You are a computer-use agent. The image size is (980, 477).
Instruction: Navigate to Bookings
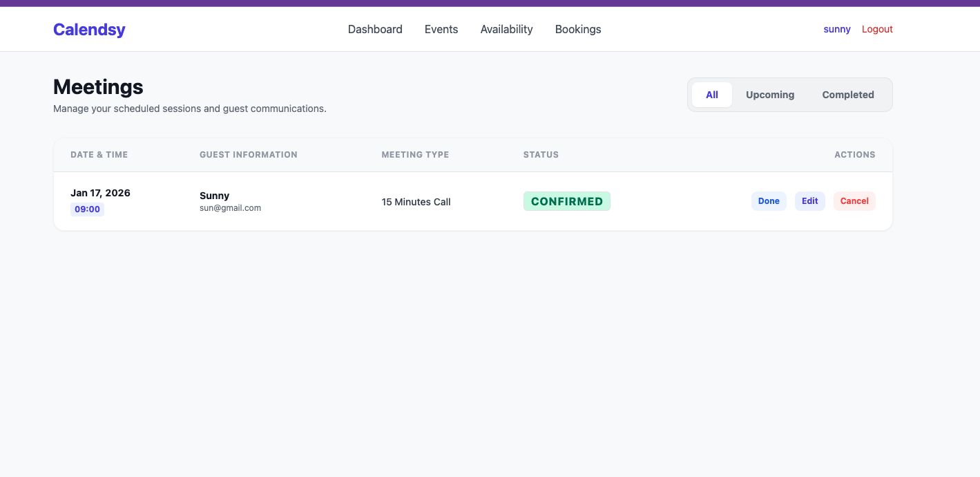point(578,30)
